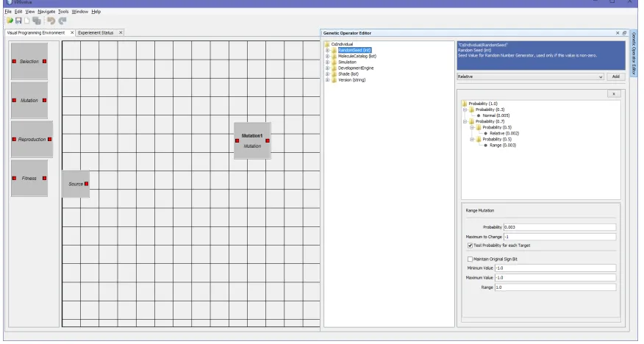The height and width of the screenshot is (344, 644).
Task: Select the Range (0.003) tree row
Action: pos(503,146)
